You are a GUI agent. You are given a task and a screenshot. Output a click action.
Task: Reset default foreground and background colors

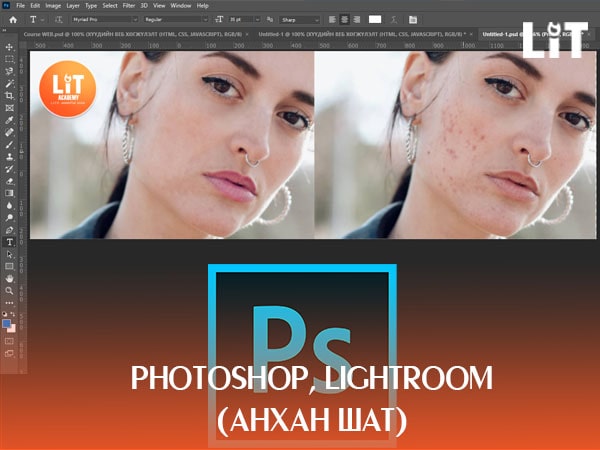tap(5, 314)
